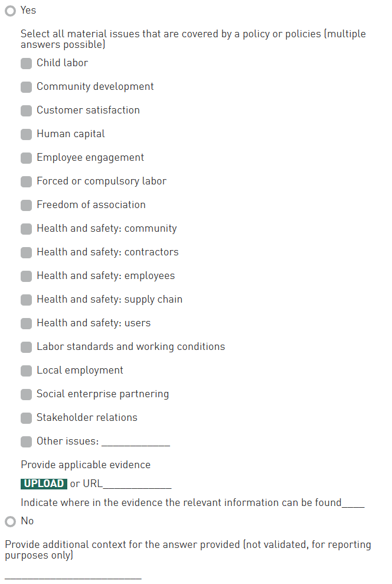Tick Health and safety: employees
The height and width of the screenshot is (584, 392).
[26, 276]
